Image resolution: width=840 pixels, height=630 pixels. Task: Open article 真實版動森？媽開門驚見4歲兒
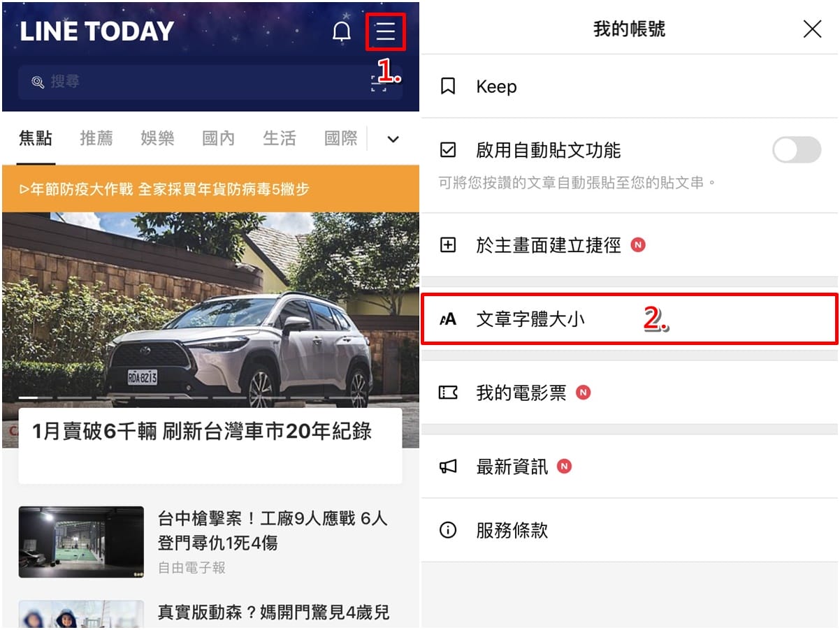273,613
